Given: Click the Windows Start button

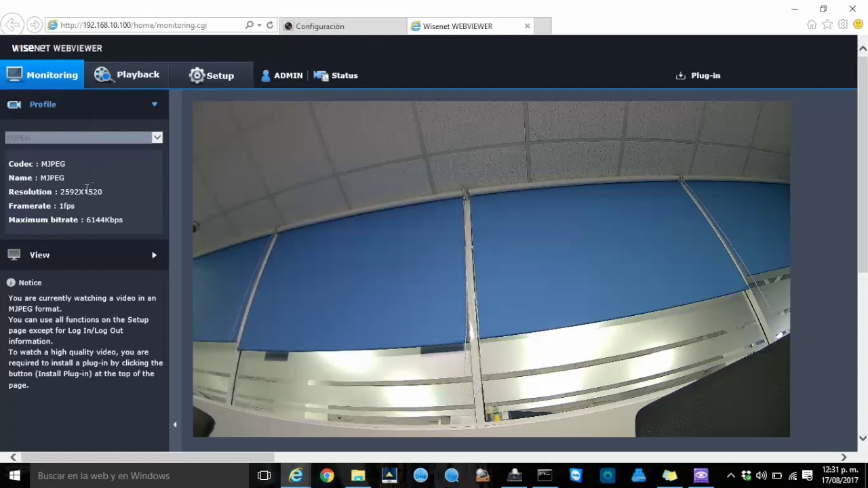Looking at the screenshot, I should pyautogui.click(x=14, y=476).
